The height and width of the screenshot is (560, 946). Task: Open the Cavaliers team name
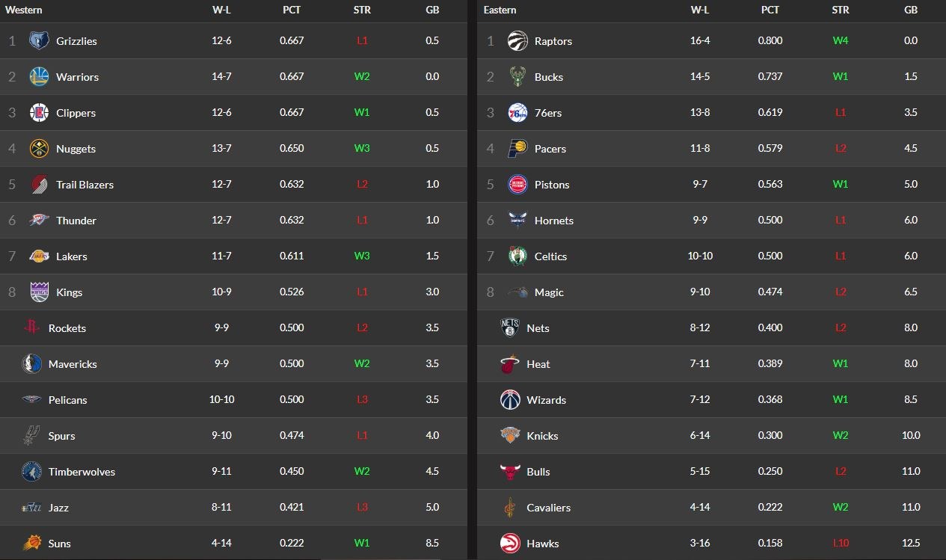coord(548,508)
